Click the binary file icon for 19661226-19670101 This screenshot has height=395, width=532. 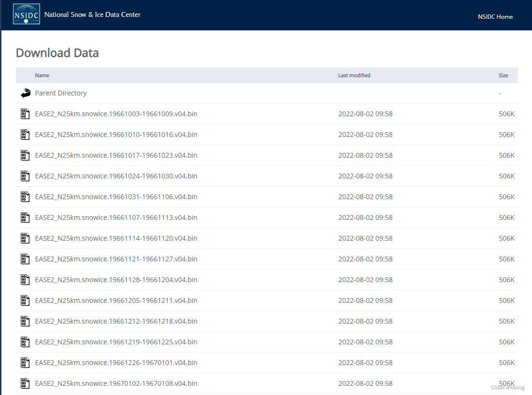point(25,363)
